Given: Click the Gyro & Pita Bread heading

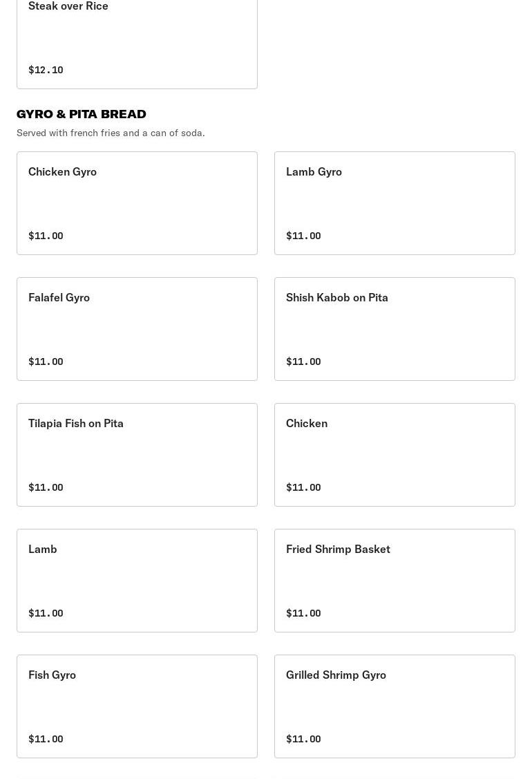Looking at the screenshot, I should pos(82,114).
